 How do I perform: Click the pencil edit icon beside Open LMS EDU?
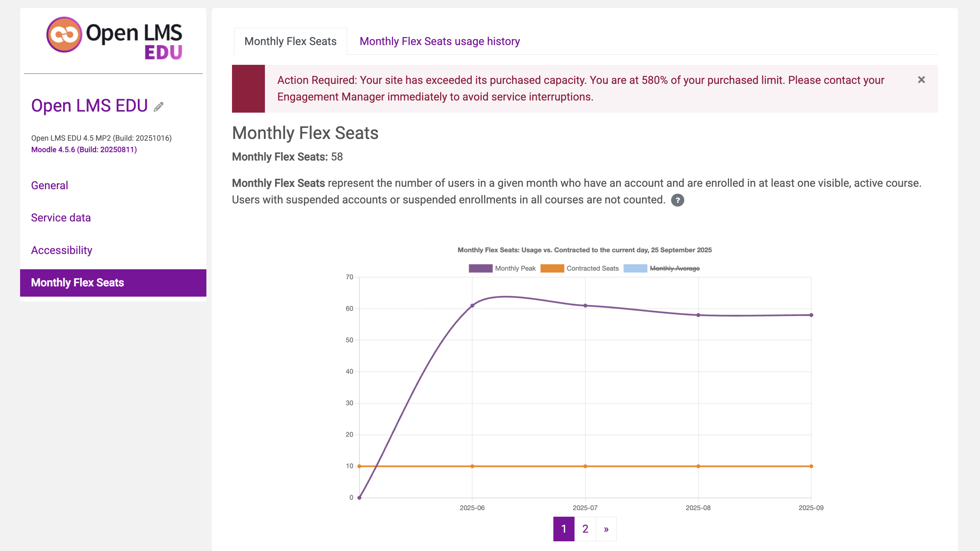click(159, 107)
